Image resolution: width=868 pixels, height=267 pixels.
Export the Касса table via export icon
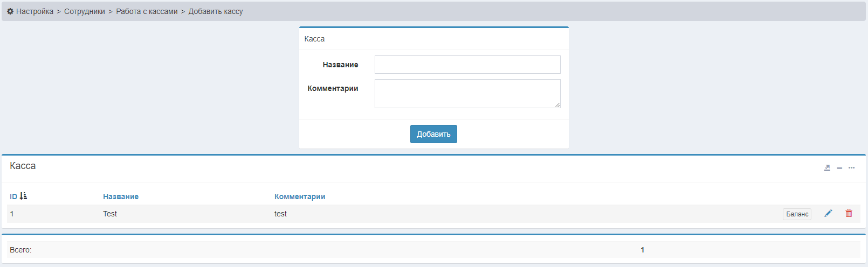point(827,168)
